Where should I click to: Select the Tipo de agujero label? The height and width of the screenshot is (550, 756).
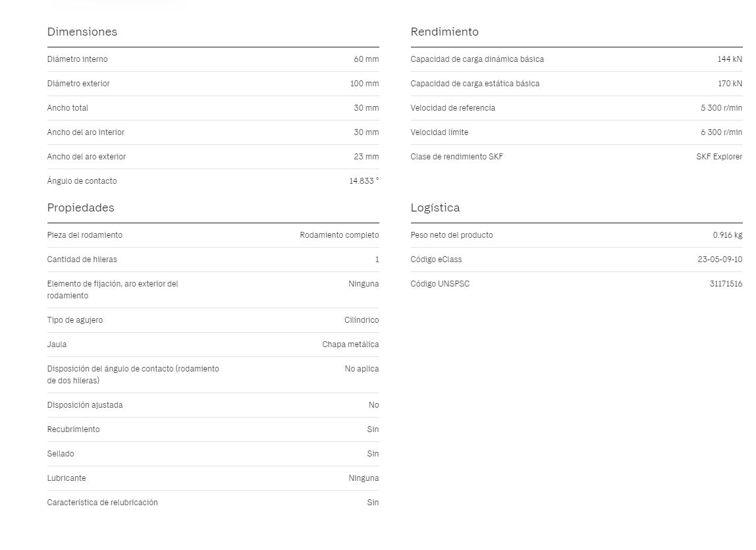pos(74,320)
